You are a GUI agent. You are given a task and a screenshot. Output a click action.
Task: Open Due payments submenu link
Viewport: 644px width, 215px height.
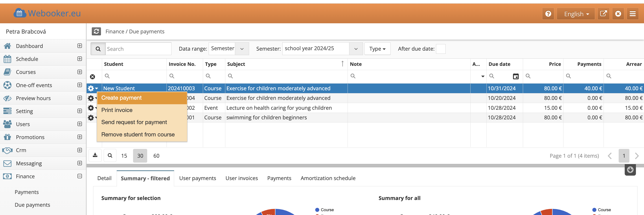coord(33,204)
